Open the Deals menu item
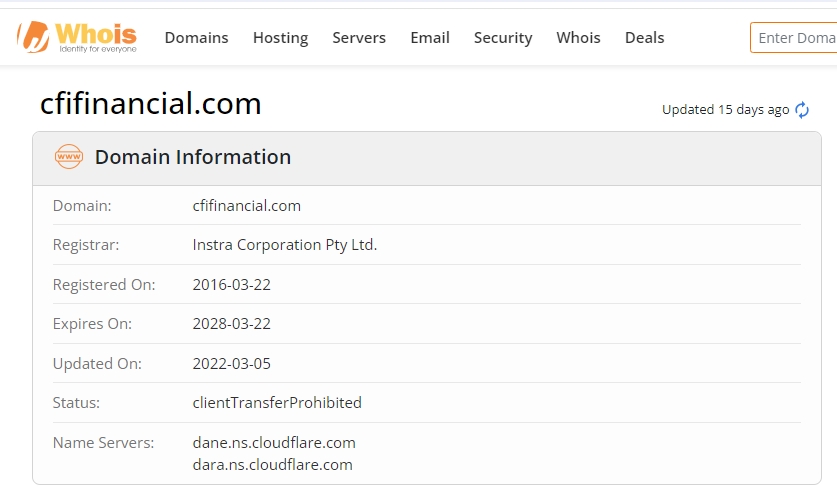Viewport: 837px width, 498px height. click(x=644, y=38)
